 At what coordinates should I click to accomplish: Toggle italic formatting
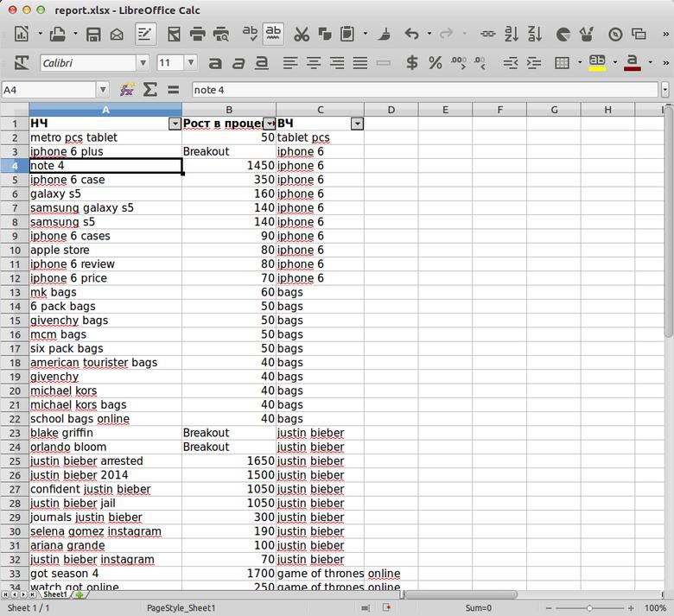(238, 63)
